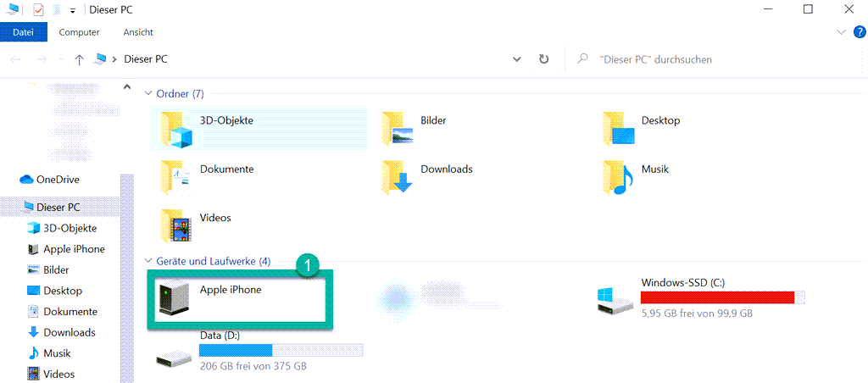
Task: Open the address bar history dropdown
Action: point(517,59)
